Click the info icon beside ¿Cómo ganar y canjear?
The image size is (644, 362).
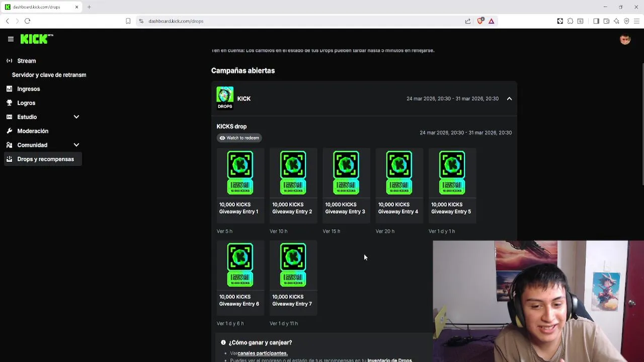tap(223, 342)
